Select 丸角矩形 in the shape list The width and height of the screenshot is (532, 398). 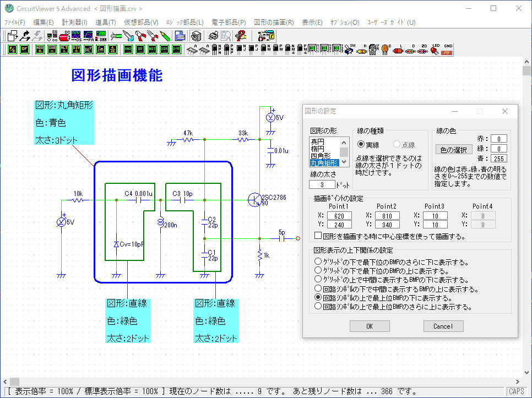325,163
